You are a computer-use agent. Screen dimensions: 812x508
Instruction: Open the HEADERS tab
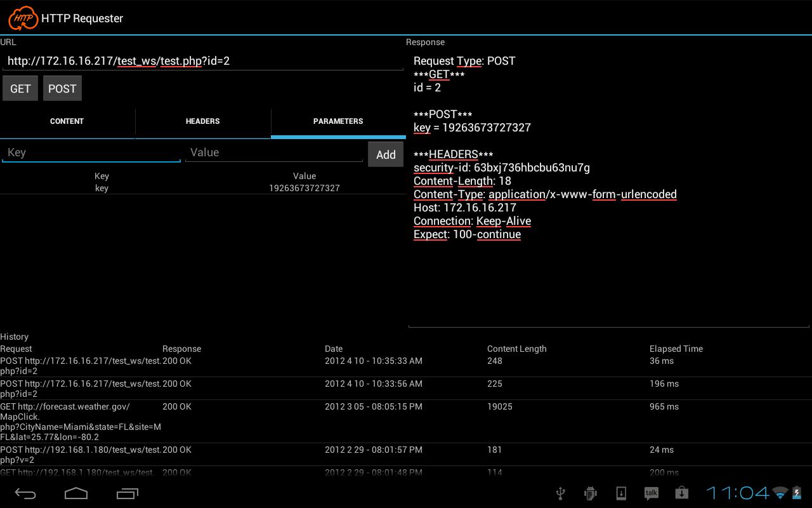tap(203, 121)
